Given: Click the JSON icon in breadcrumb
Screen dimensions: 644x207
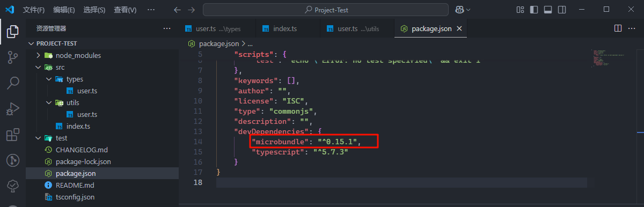Looking at the screenshot, I should pyautogui.click(x=192, y=43).
